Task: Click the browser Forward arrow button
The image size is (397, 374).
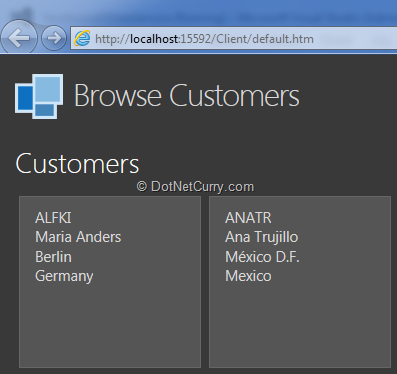Action: click(54, 38)
